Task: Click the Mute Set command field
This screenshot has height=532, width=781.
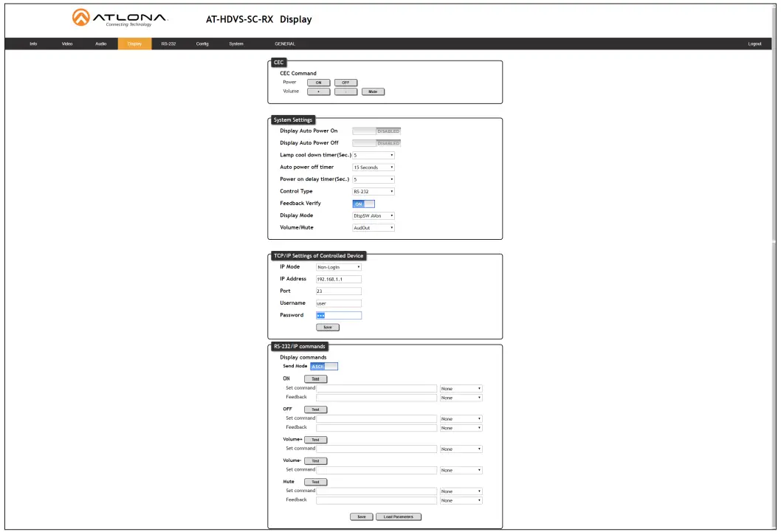Action: 376,491
